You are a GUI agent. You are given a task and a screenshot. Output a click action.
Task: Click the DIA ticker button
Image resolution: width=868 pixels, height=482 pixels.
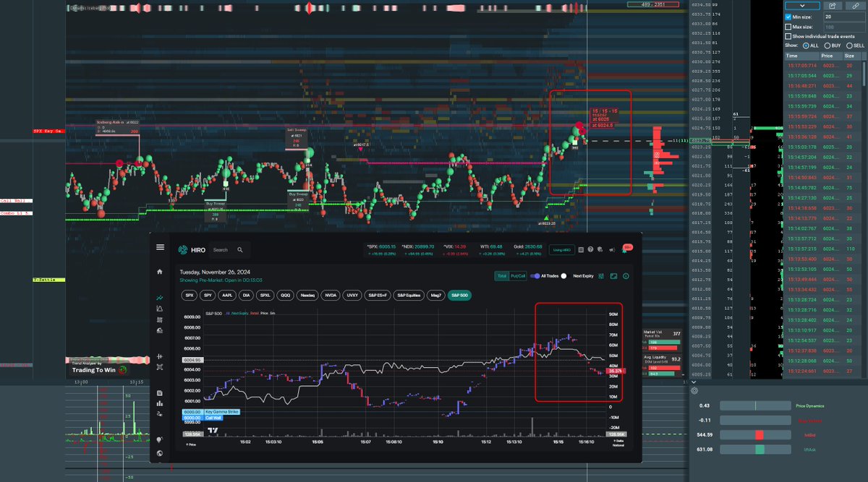coord(246,296)
